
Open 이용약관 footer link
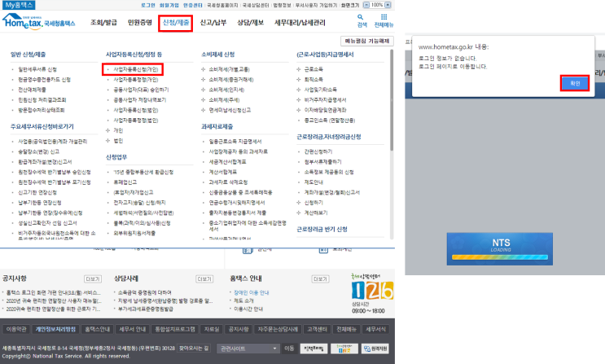(16, 329)
